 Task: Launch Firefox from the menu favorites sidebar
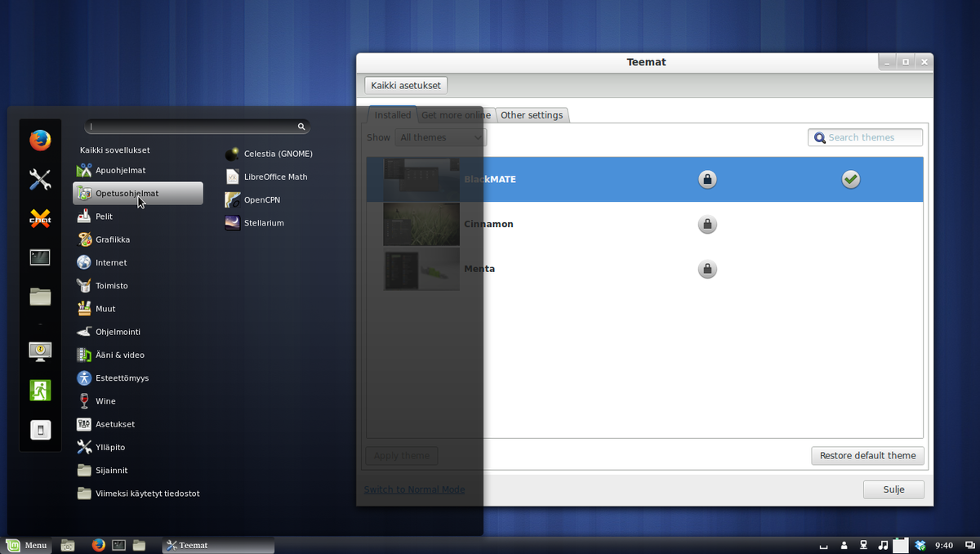click(x=40, y=141)
